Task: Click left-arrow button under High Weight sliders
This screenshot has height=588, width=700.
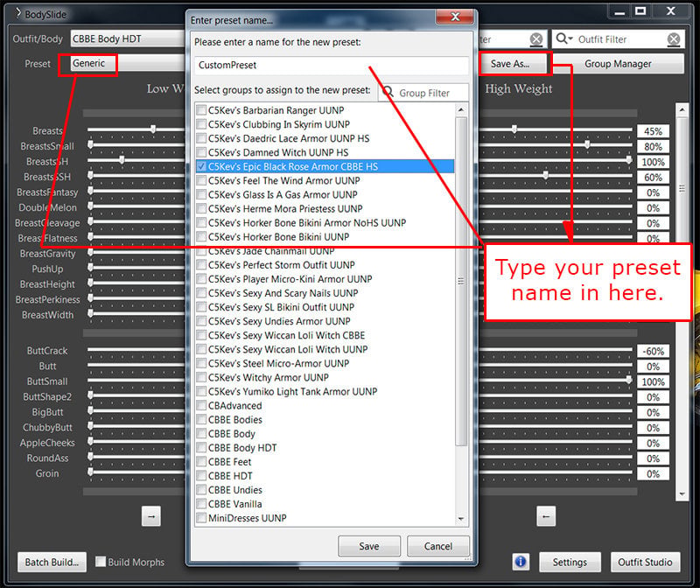Action: point(545,516)
